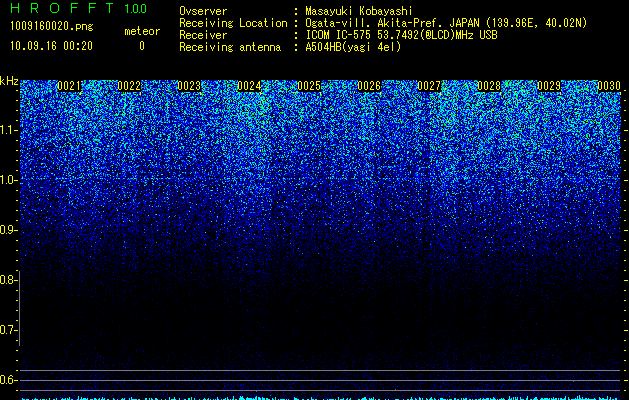Click time marker 0028

(489, 86)
